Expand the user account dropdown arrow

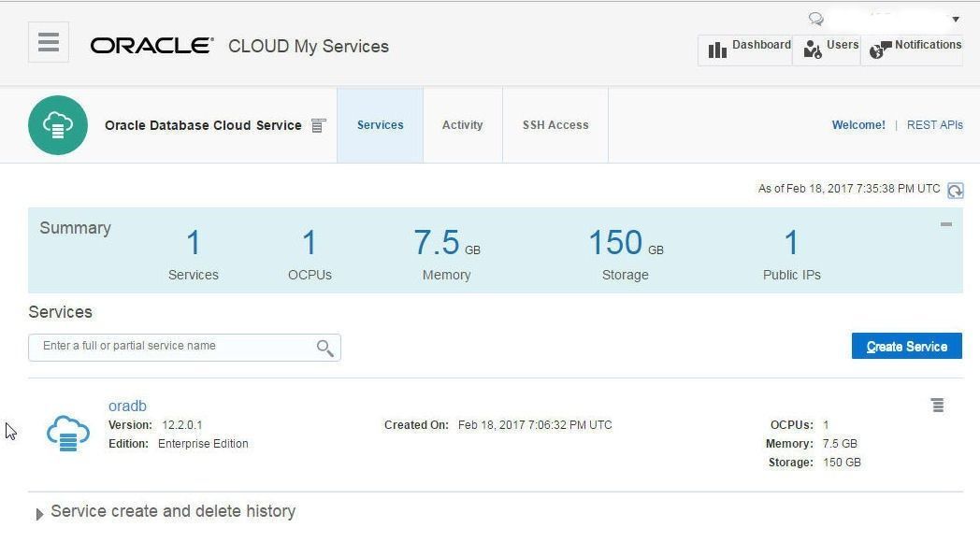[x=956, y=20]
